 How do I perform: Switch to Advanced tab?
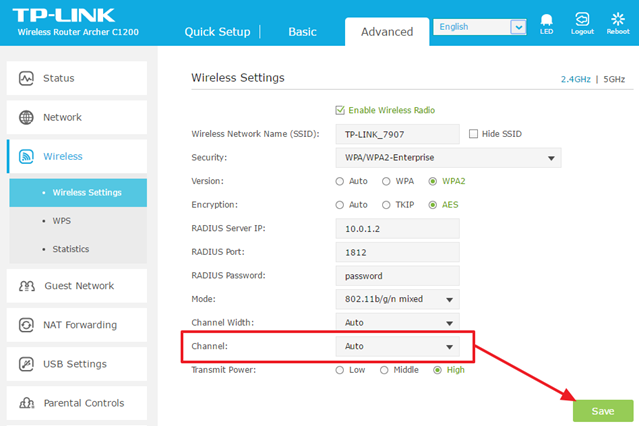pos(387,32)
